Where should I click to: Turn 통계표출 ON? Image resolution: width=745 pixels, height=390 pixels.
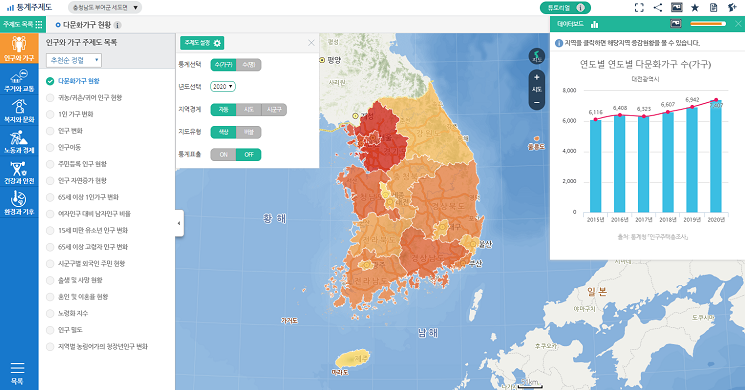point(223,154)
